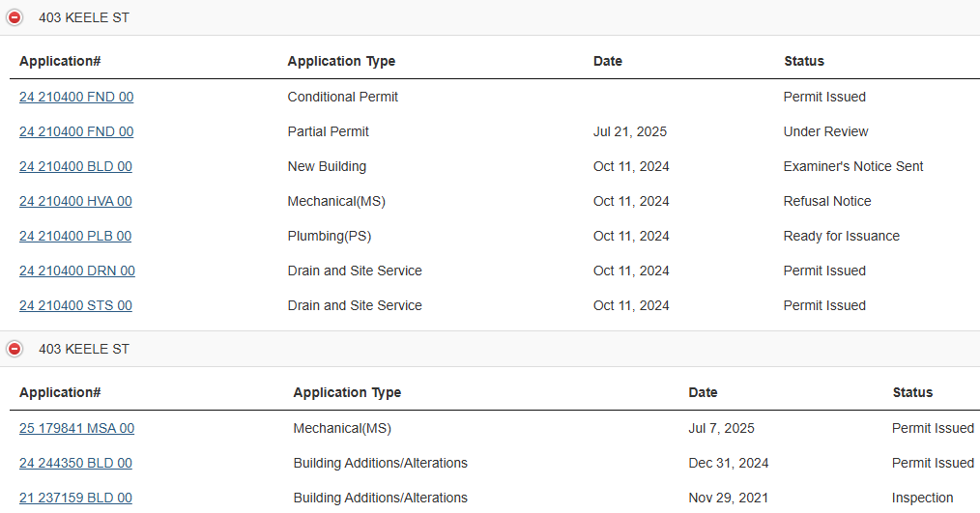Open application link 25 179841 MSA 00
The height and width of the screenshot is (513, 980).
[76, 428]
